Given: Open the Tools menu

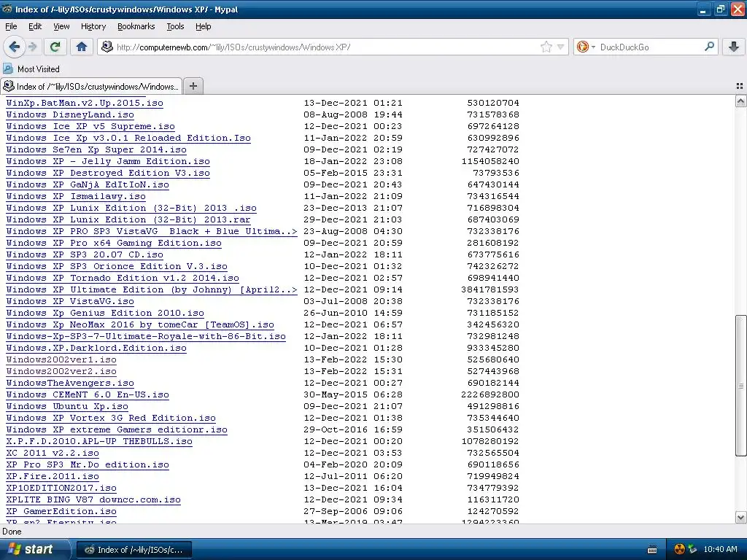Looking at the screenshot, I should [x=175, y=26].
